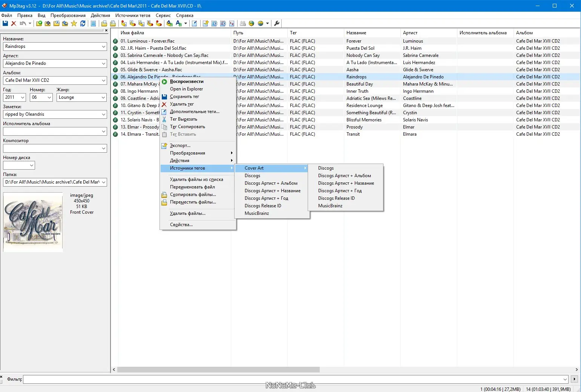
Task: Expand the Папка directory dropdown
Action: [x=103, y=182]
